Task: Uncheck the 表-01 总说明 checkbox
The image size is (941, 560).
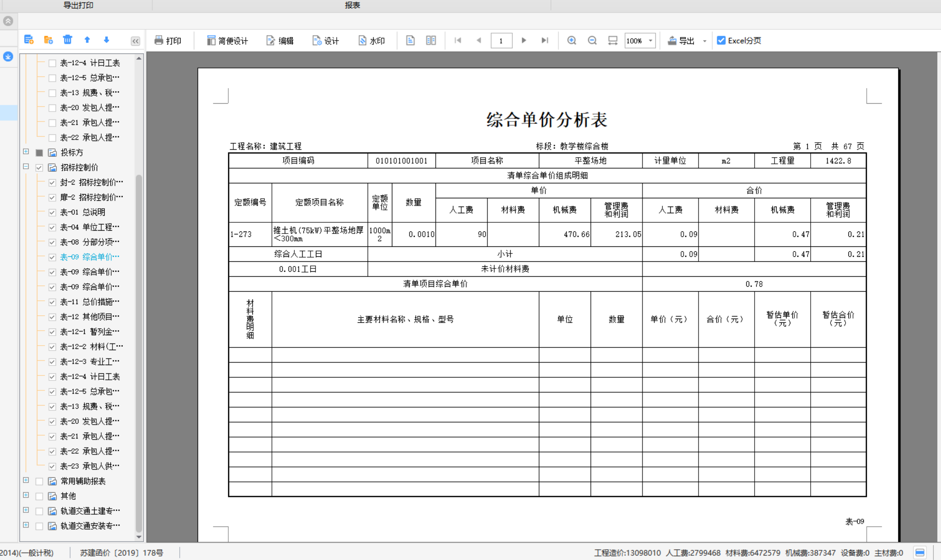Action: (52, 212)
